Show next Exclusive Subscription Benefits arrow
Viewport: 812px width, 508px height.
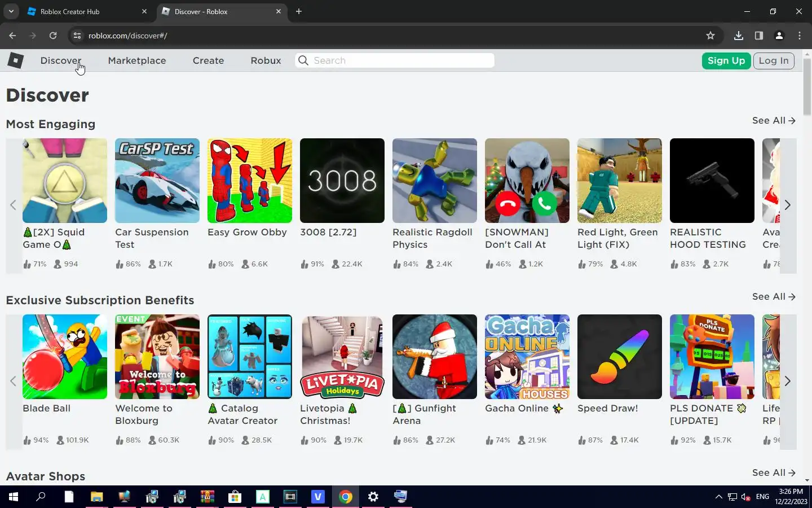point(788,381)
